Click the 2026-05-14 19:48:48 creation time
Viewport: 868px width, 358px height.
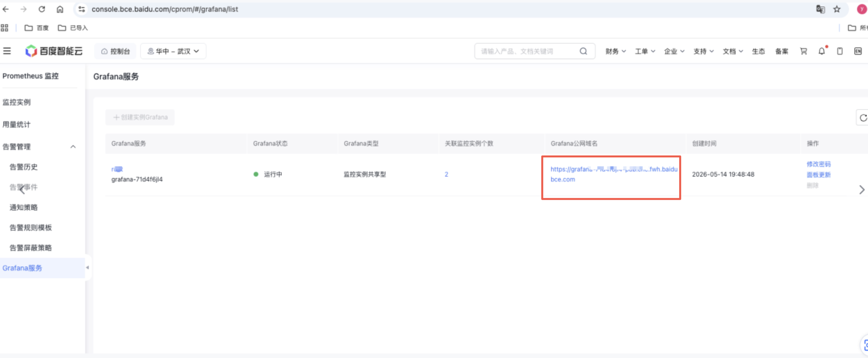[723, 174]
